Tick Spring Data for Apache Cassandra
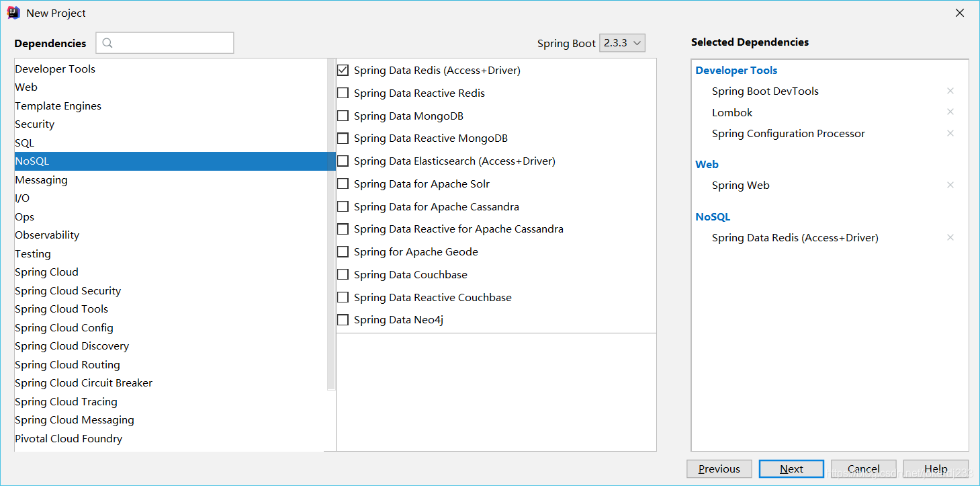980x486 pixels. [x=343, y=206]
